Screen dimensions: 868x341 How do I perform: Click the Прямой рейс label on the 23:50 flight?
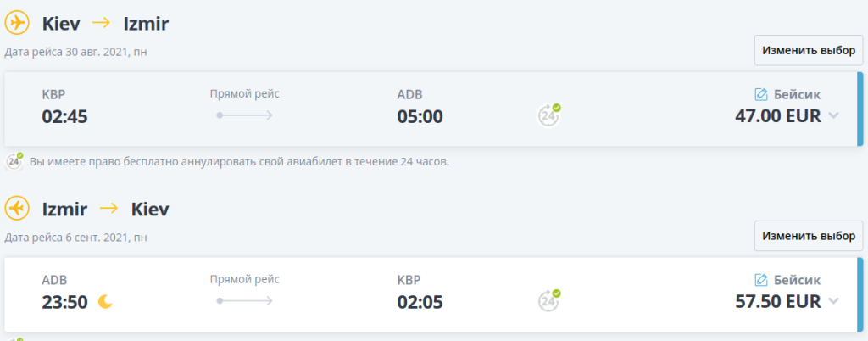pyautogui.click(x=245, y=279)
